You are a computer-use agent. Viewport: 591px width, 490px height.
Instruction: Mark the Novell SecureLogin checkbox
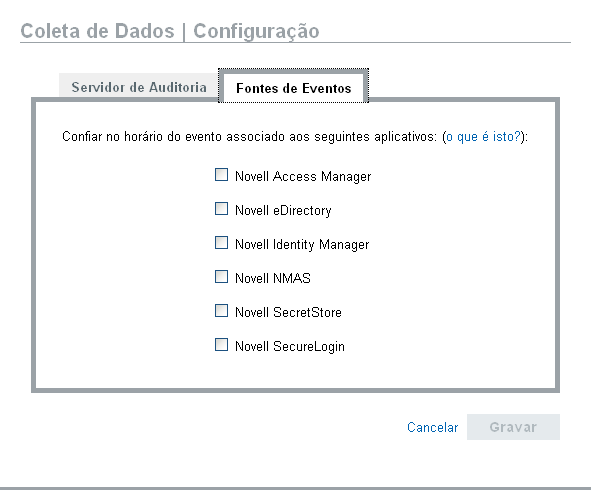pos(221,345)
